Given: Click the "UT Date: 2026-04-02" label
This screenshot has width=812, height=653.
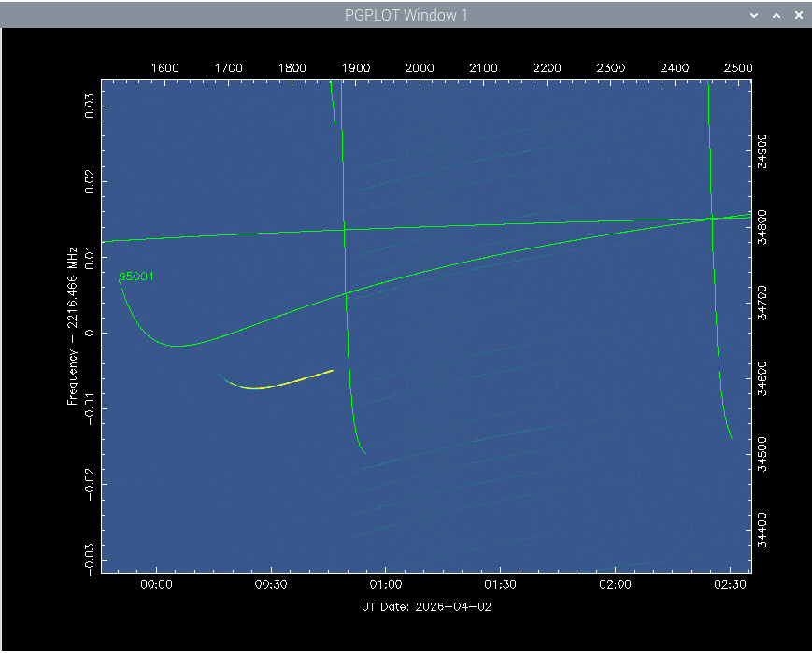Looking at the screenshot, I should point(426,606).
